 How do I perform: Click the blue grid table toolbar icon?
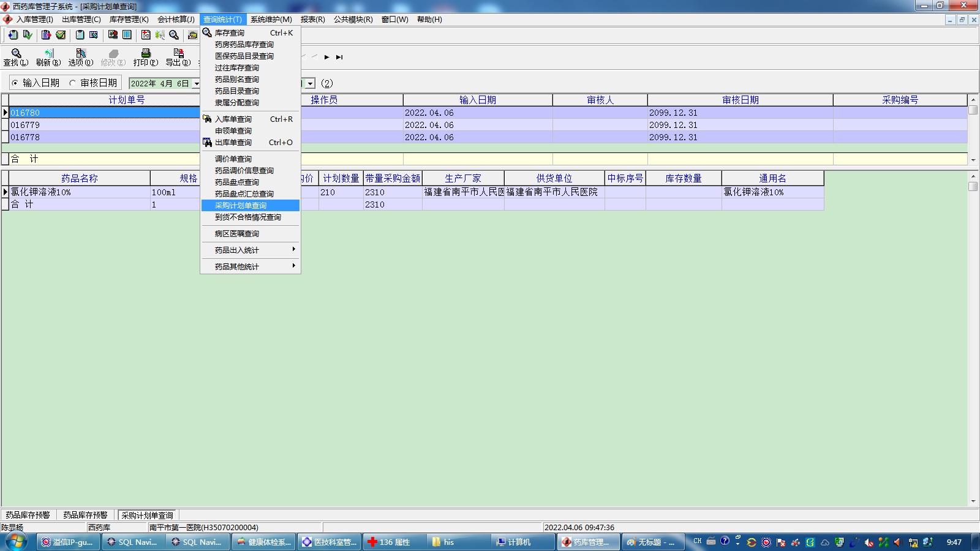(127, 35)
